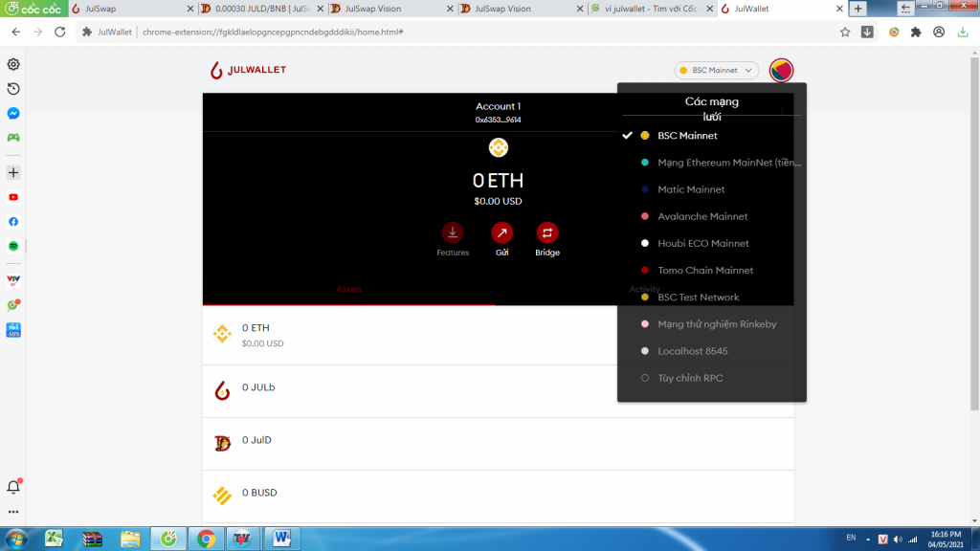Open the Assets tab
The width and height of the screenshot is (980, 551).
(x=349, y=289)
